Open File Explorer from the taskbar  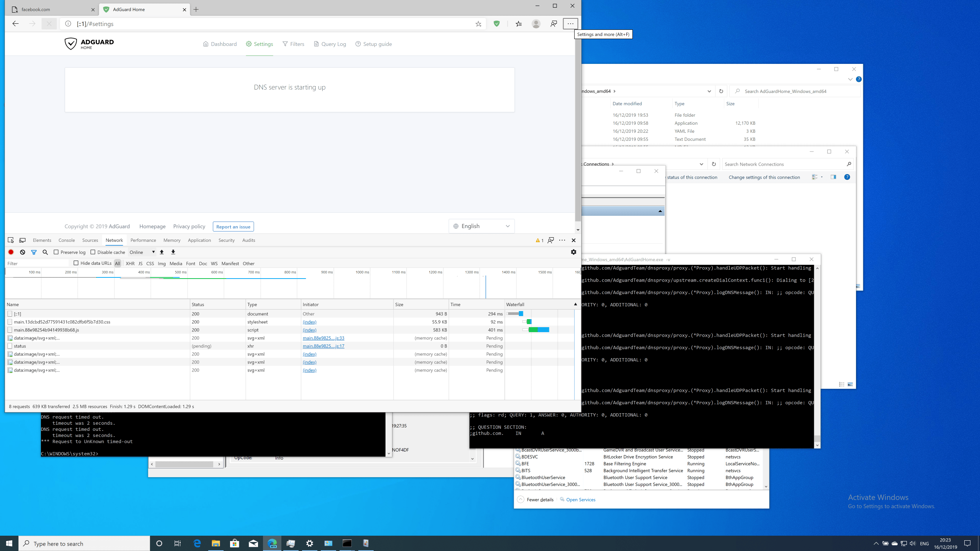216,543
